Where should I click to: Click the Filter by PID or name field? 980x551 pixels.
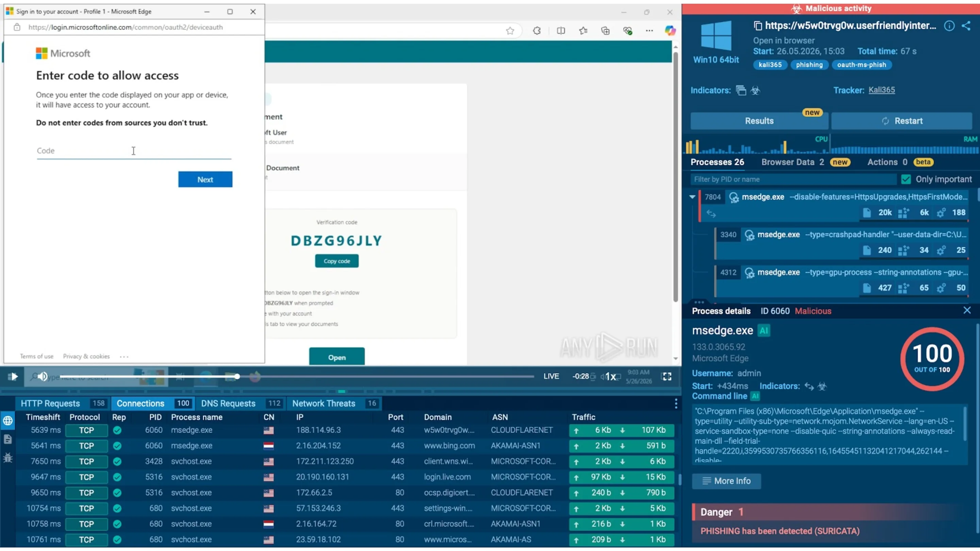point(794,179)
